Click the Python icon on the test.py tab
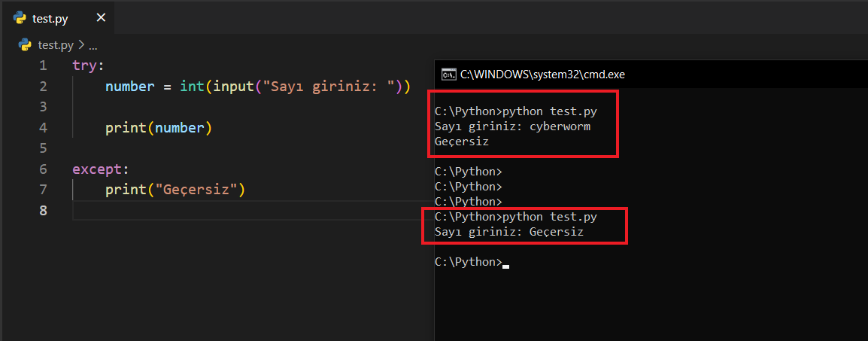This screenshot has height=341, width=868. pos(20,18)
